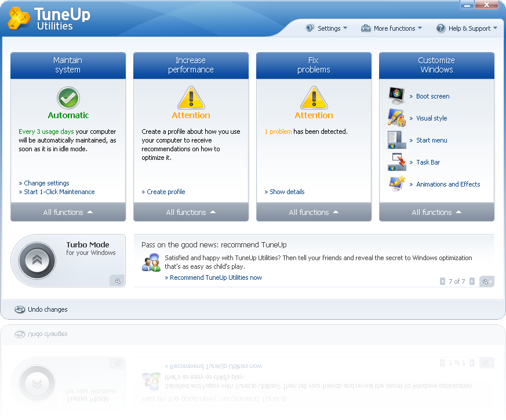Click the Undo changes button
Image resolution: width=506 pixels, height=420 pixels.
pos(41,309)
